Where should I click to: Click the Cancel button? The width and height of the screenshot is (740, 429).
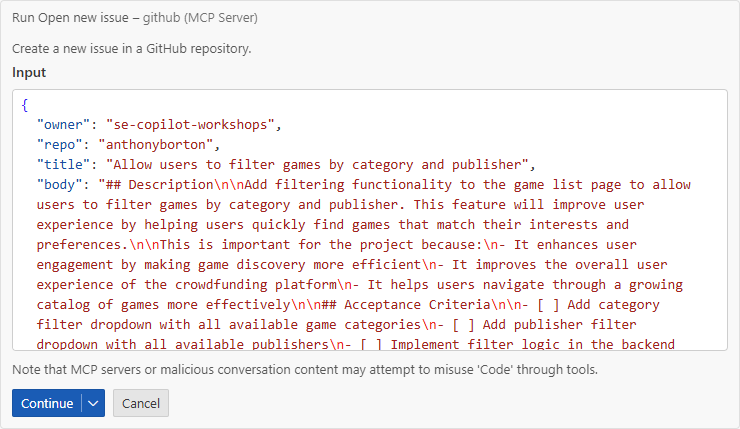[141, 403]
